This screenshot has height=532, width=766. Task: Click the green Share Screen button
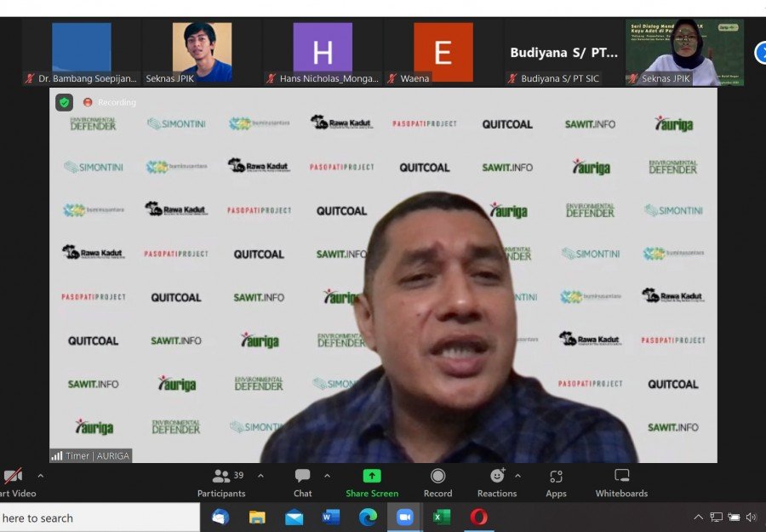372,483
